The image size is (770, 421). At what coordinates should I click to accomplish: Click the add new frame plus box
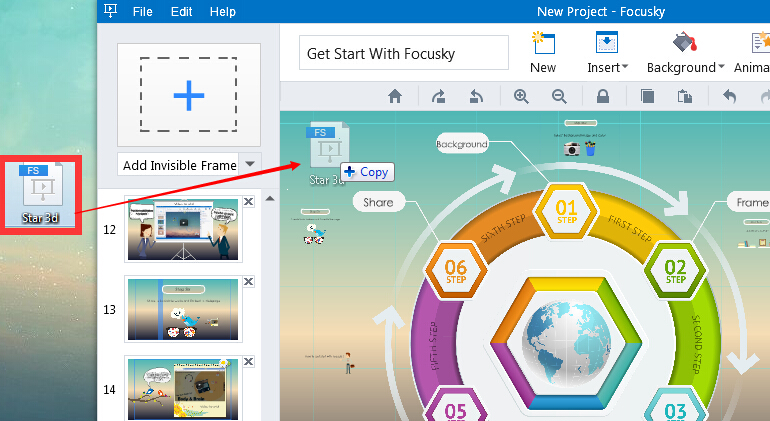point(189,95)
